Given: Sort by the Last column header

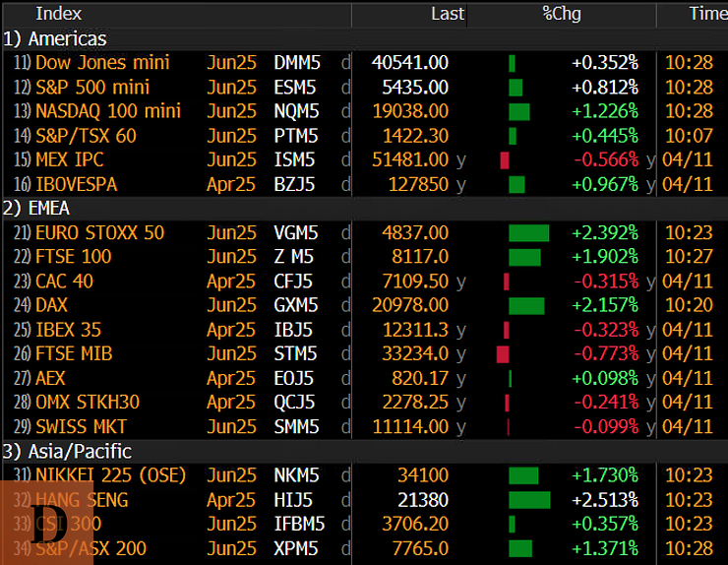Looking at the screenshot, I should click(447, 14).
